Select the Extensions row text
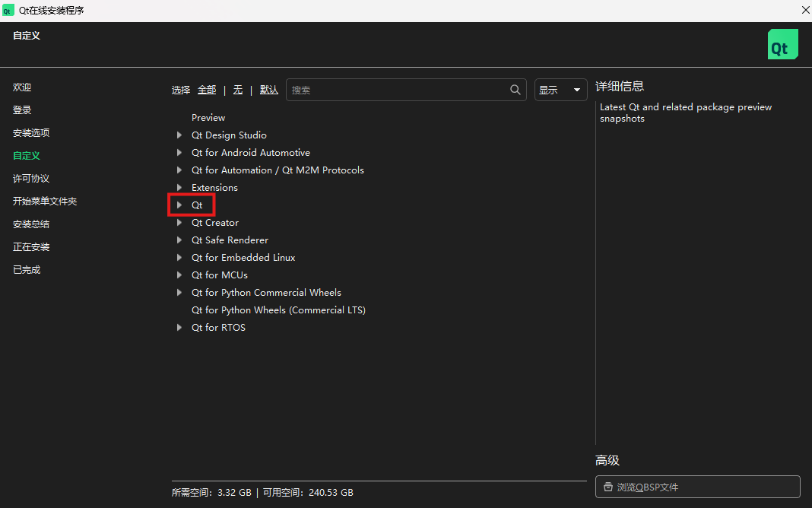Image resolution: width=812 pixels, height=508 pixels. click(x=214, y=187)
